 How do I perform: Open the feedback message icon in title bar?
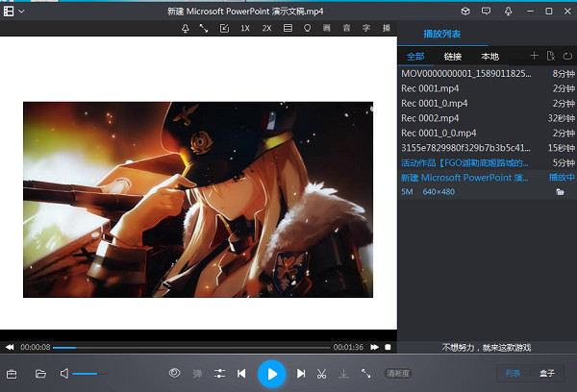pyautogui.click(x=486, y=11)
